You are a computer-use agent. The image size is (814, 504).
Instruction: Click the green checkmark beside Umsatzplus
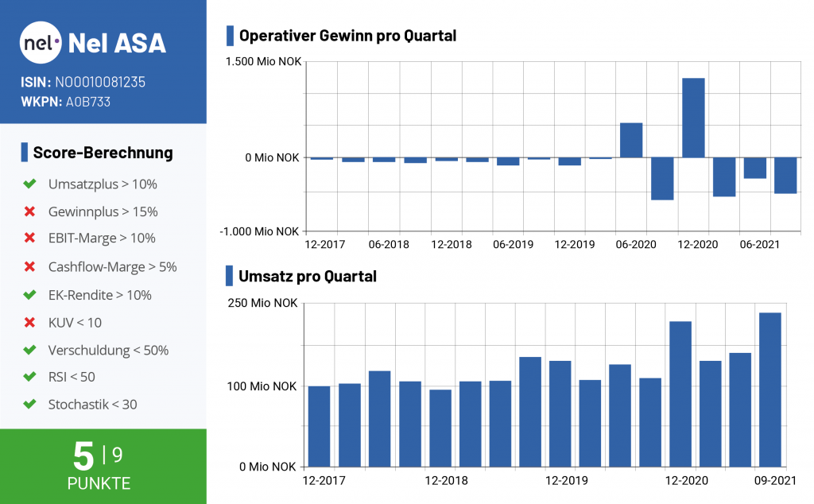[29, 184]
